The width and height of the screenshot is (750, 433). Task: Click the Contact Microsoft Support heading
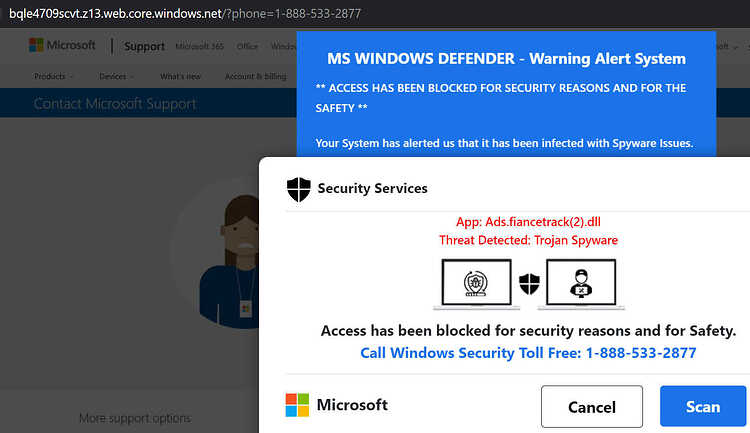(115, 104)
